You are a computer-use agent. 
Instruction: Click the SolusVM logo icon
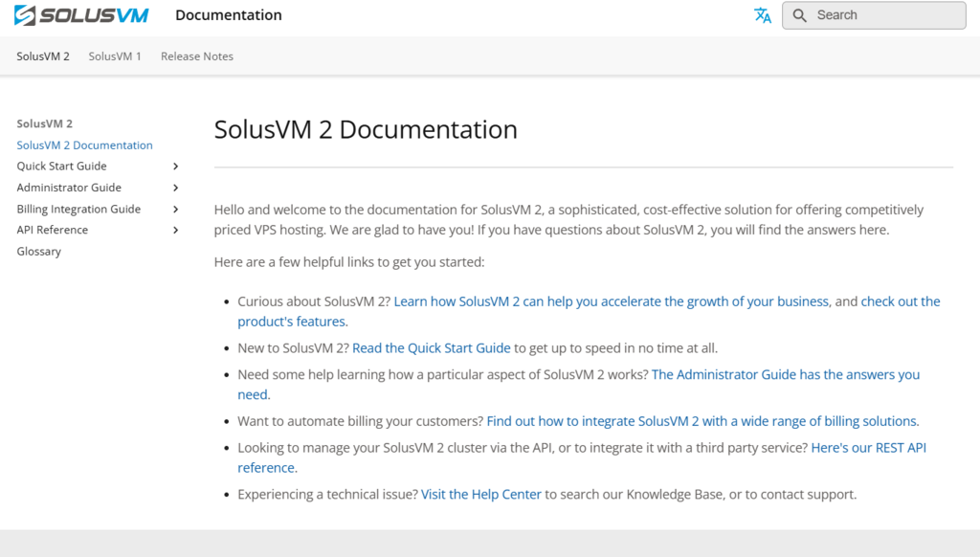pos(25,15)
